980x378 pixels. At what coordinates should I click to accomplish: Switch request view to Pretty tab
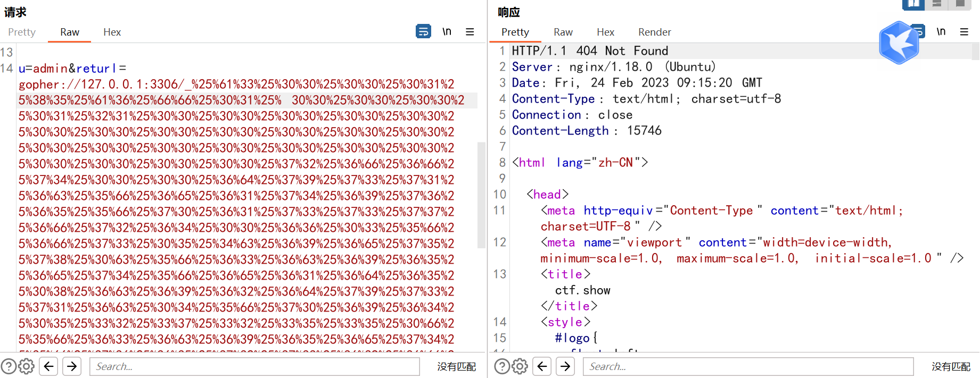click(x=22, y=32)
